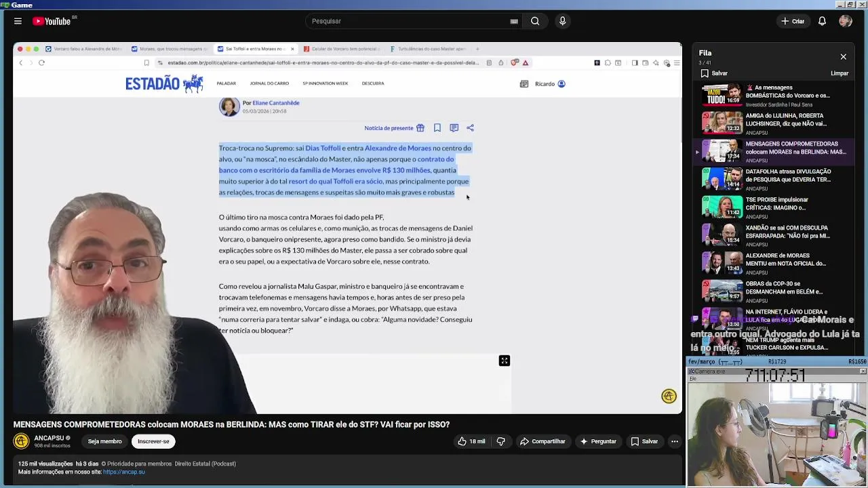Subscribe with the Inscrever-se button

pyautogui.click(x=153, y=441)
